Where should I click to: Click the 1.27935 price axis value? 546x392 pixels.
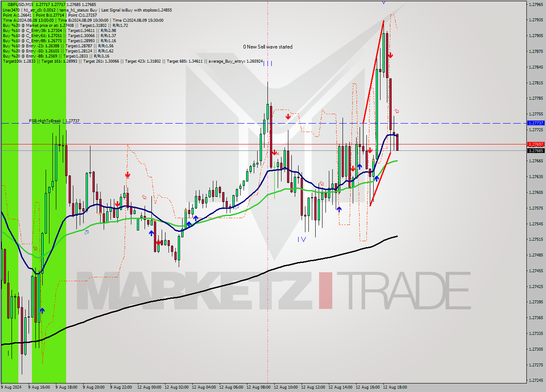pyautogui.click(x=536, y=20)
